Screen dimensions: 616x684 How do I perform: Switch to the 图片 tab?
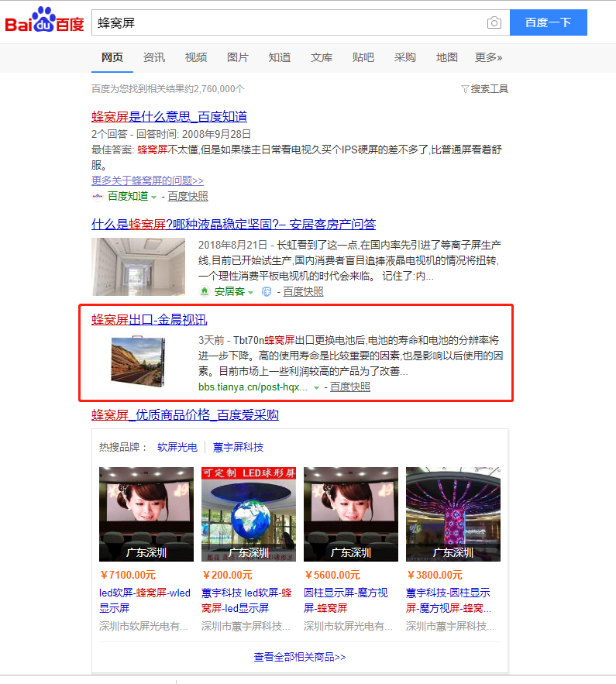point(238,57)
